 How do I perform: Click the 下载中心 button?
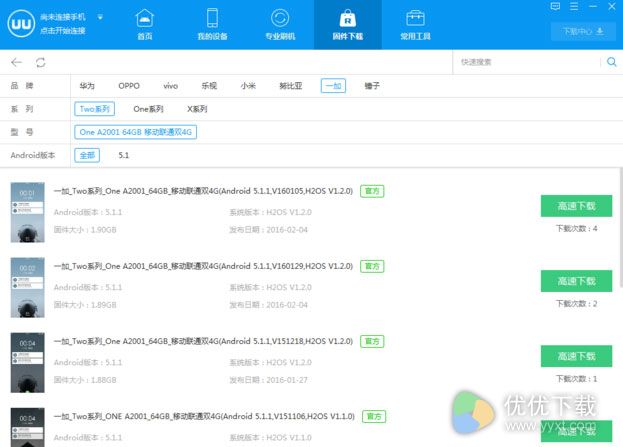point(583,31)
